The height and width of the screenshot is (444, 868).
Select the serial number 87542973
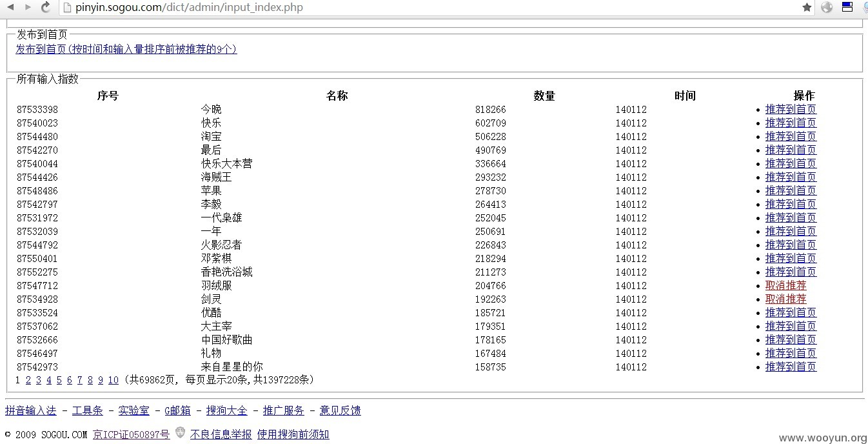(x=37, y=367)
